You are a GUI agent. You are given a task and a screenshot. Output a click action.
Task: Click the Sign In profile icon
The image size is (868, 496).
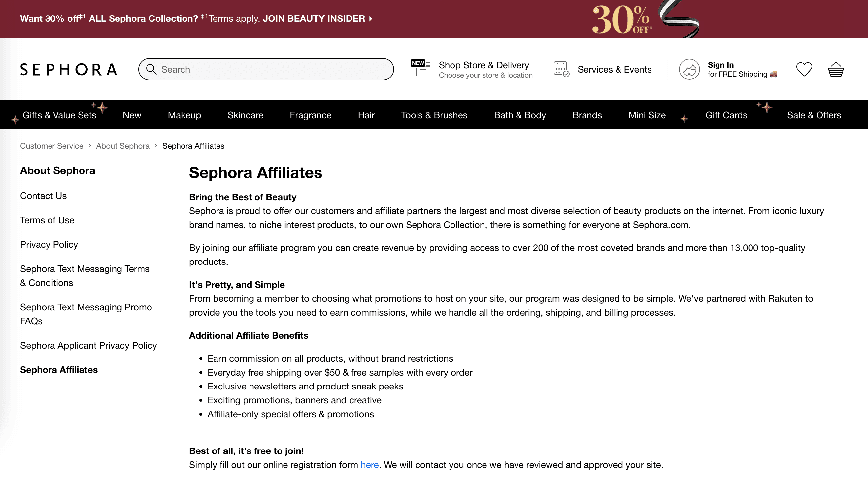click(x=689, y=69)
